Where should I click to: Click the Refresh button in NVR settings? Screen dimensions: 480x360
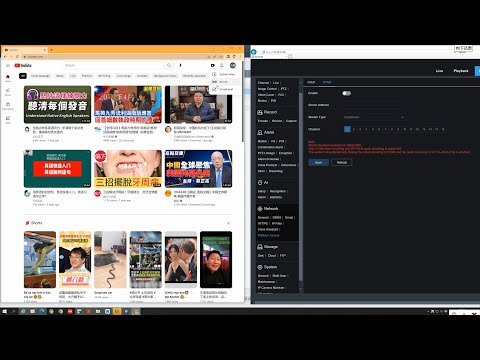point(342,162)
